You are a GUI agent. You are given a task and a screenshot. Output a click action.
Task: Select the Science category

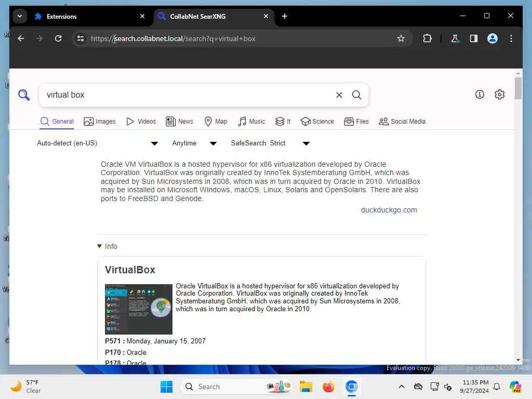click(317, 122)
